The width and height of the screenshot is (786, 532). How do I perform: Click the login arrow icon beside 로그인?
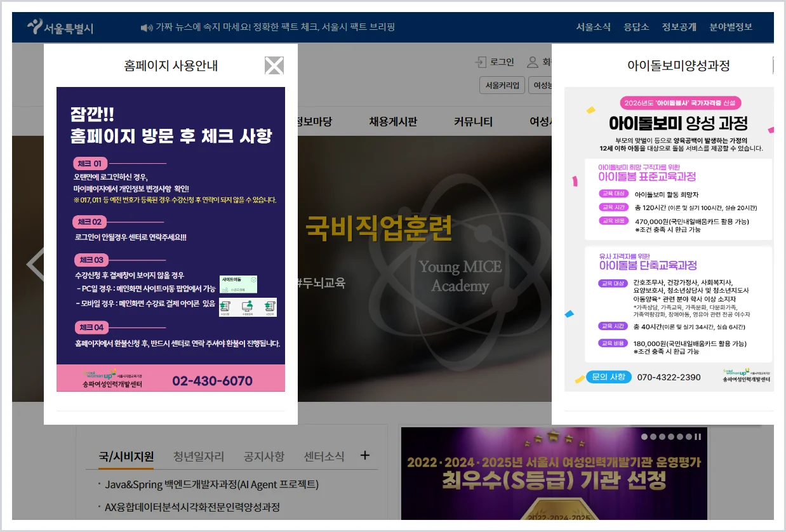tap(481, 62)
